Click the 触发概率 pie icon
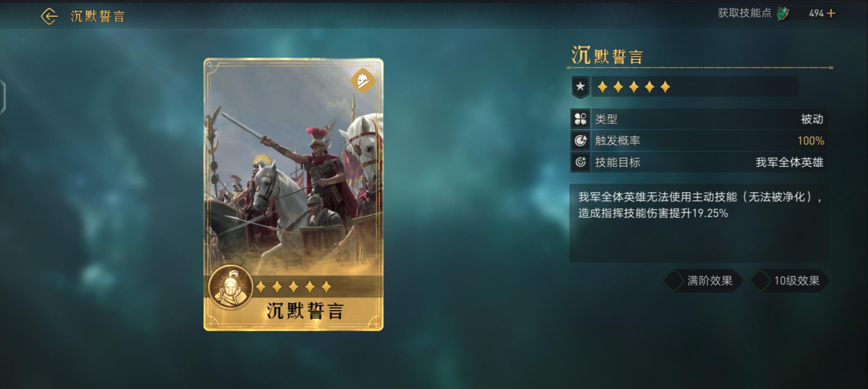 [580, 140]
